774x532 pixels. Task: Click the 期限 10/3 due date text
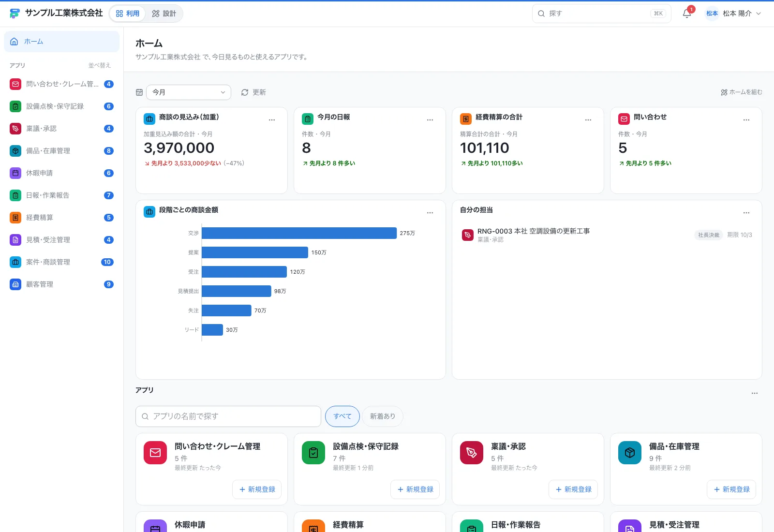pos(740,235)
